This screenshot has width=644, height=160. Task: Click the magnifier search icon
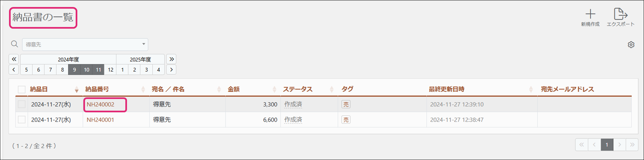pos(14,44)
